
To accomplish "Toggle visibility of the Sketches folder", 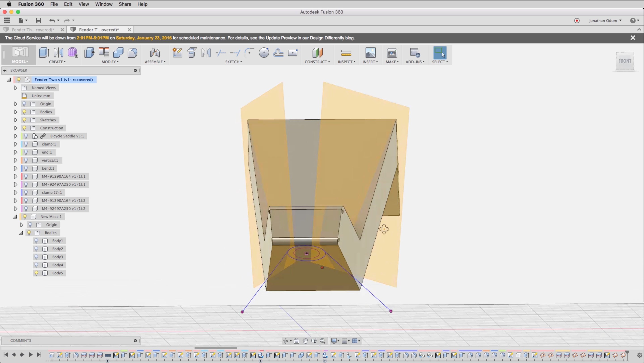I will [25, 120].
